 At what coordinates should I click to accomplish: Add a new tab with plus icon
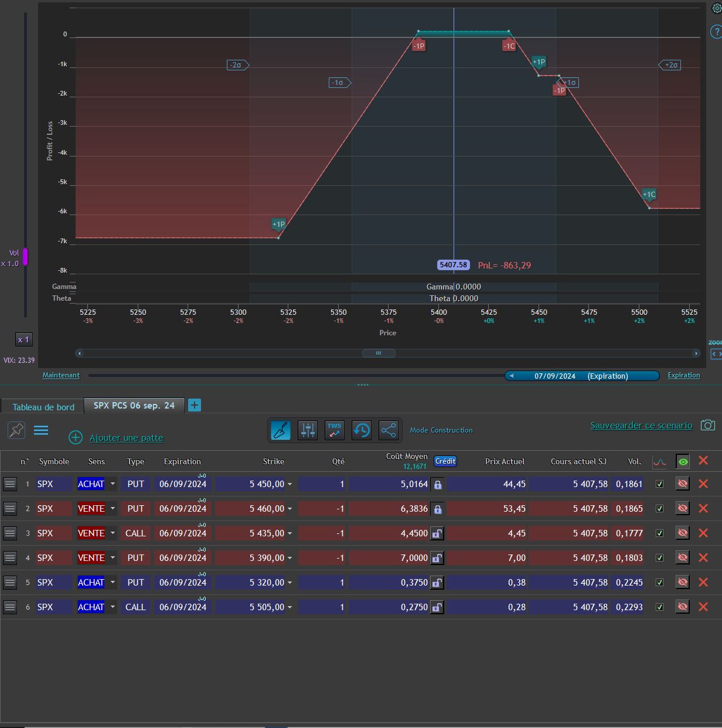pos(195,405)
